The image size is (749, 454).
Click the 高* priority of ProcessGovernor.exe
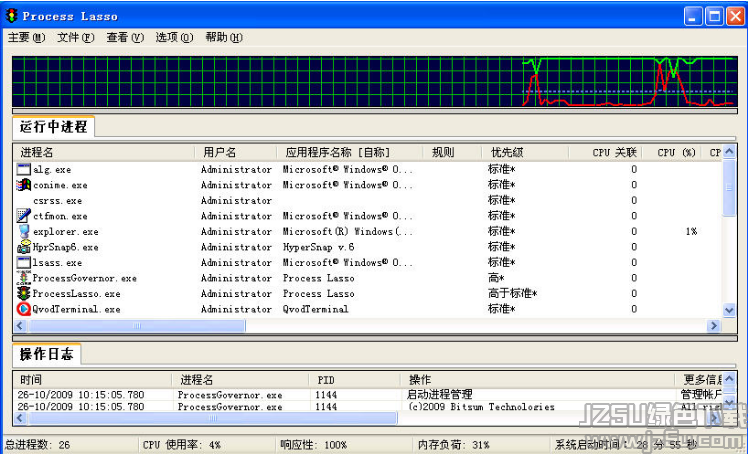pos(496,278)
